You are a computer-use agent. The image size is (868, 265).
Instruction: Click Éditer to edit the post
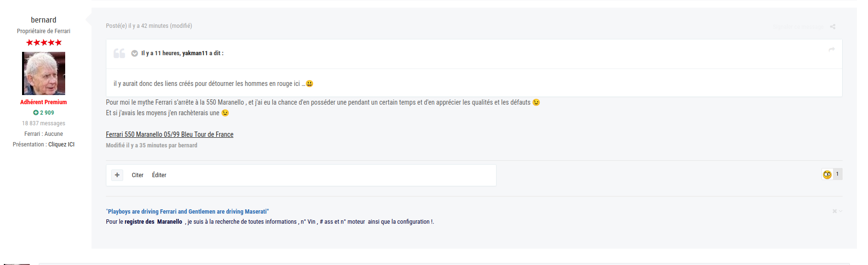click(159, 175)
